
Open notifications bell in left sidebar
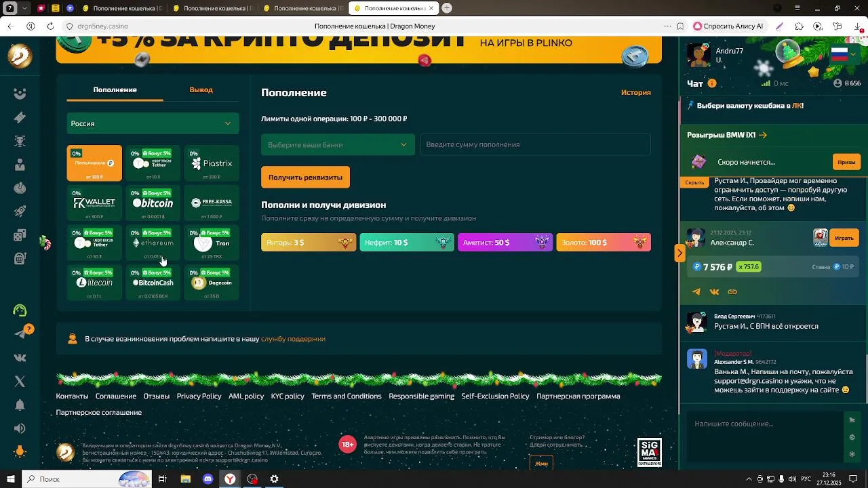[x=20, y=405]
